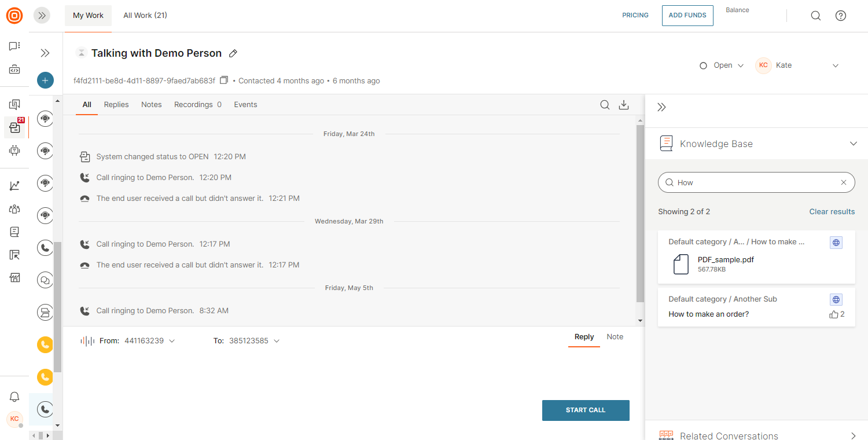Download the conversation transcript
868x440 pixels.
click(x=624, y=105)
